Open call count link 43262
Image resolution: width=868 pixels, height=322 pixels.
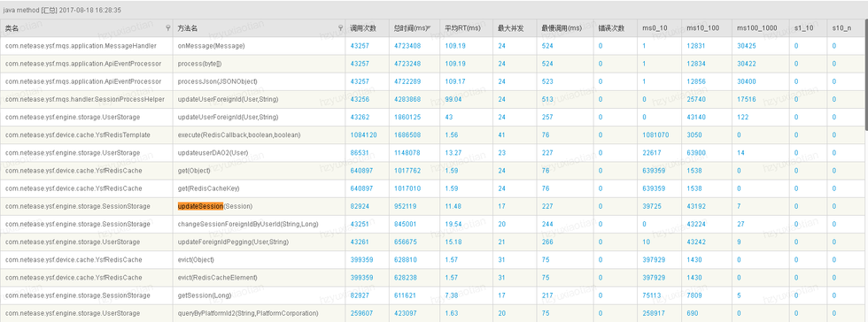(360, 118)
